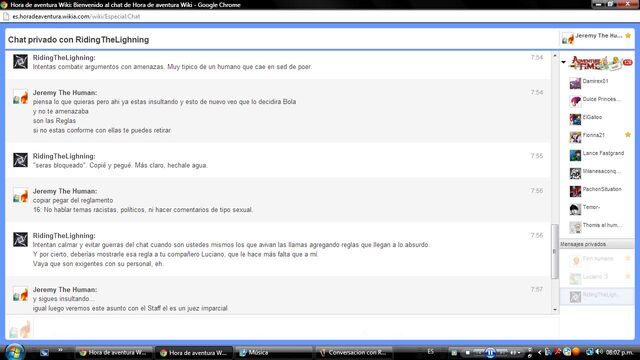Open Conversacion con R... taskbar window
The width and height of the screenshot is (640, 360).
coord(354,353)
